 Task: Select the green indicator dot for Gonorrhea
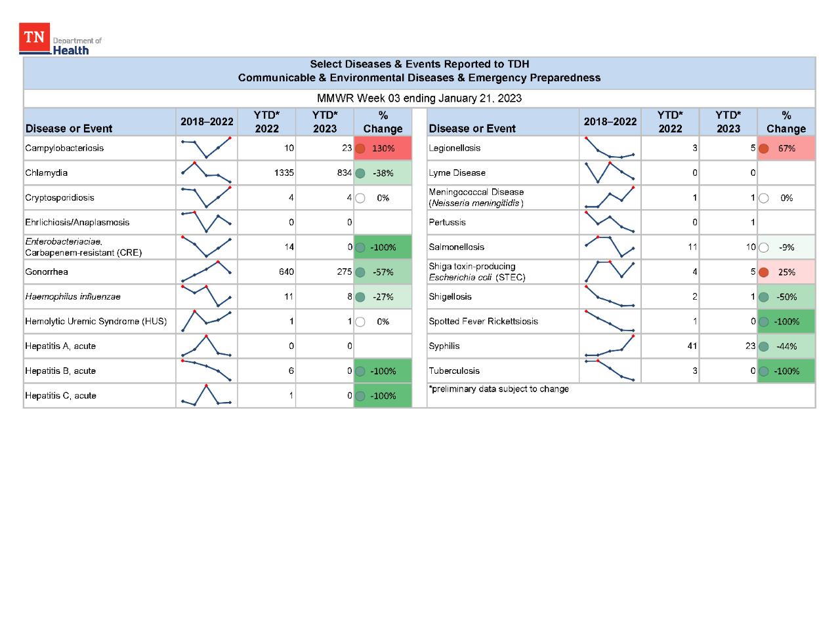pyautogui.click(x=360, y=272)
